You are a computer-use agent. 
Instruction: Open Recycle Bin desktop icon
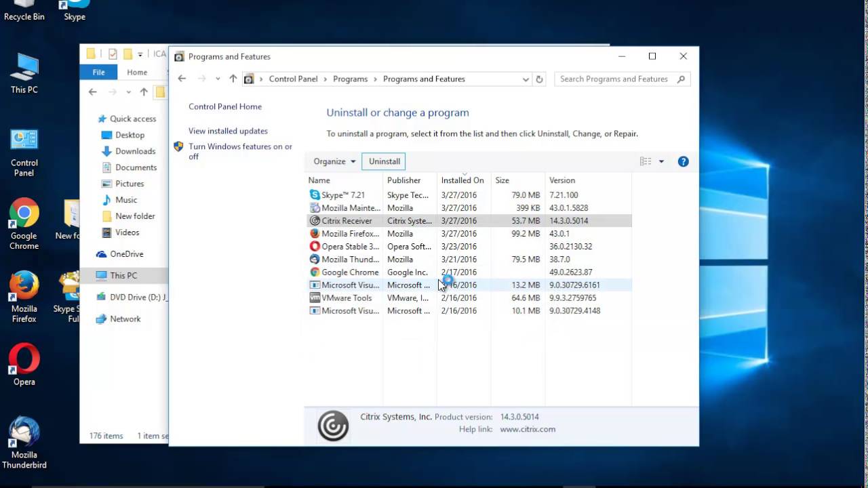pos(24,12)
